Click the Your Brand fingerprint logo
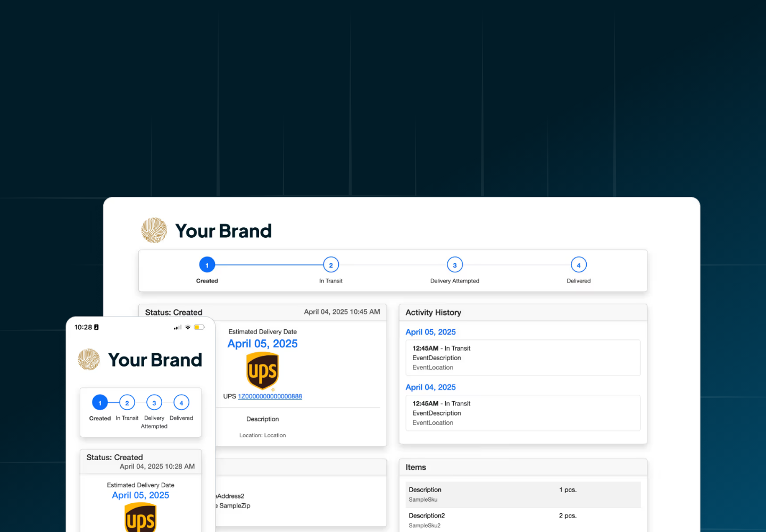 point(154,230)
